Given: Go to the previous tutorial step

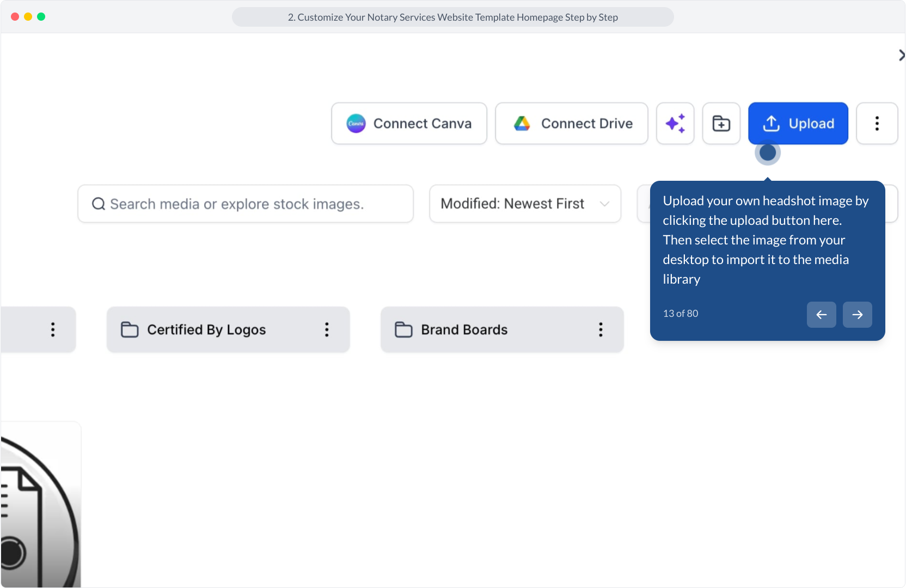Looking at the screenshot, I should coord(822,315).
